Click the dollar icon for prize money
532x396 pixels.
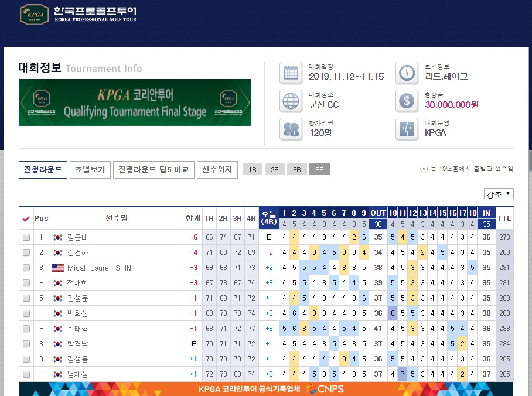407,101
